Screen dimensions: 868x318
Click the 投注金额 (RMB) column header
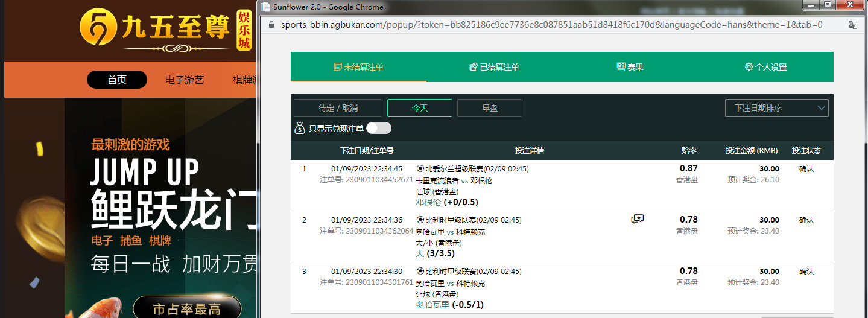coord(752,151)
